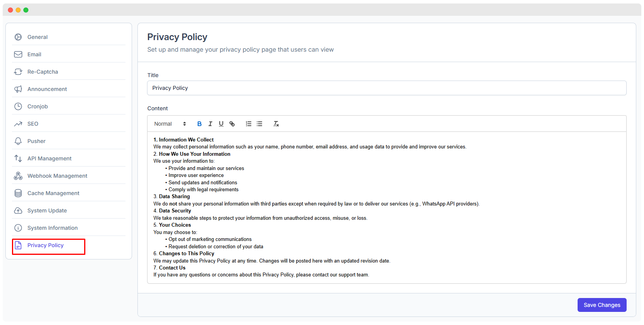The image size is (644, 325).
Task: Click the '6. Changes to This Policy' heading
Action: point(184,253)
